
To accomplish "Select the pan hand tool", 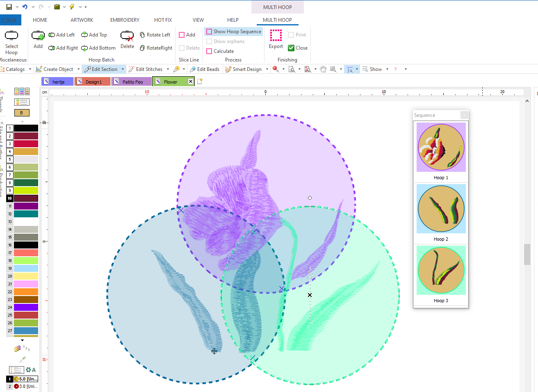I will [x=323, y=69].
